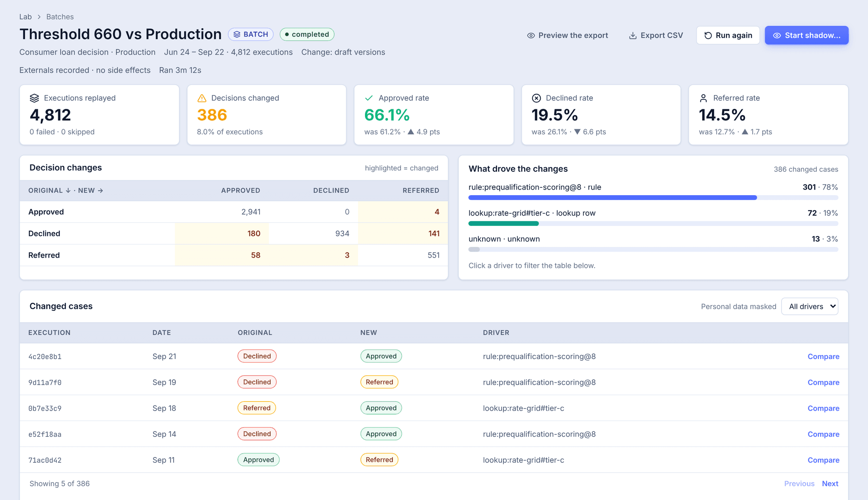Screen dimensions: 868x500
Task: Click Showing 5 of 386 text
Action: (x=59, y=484)
